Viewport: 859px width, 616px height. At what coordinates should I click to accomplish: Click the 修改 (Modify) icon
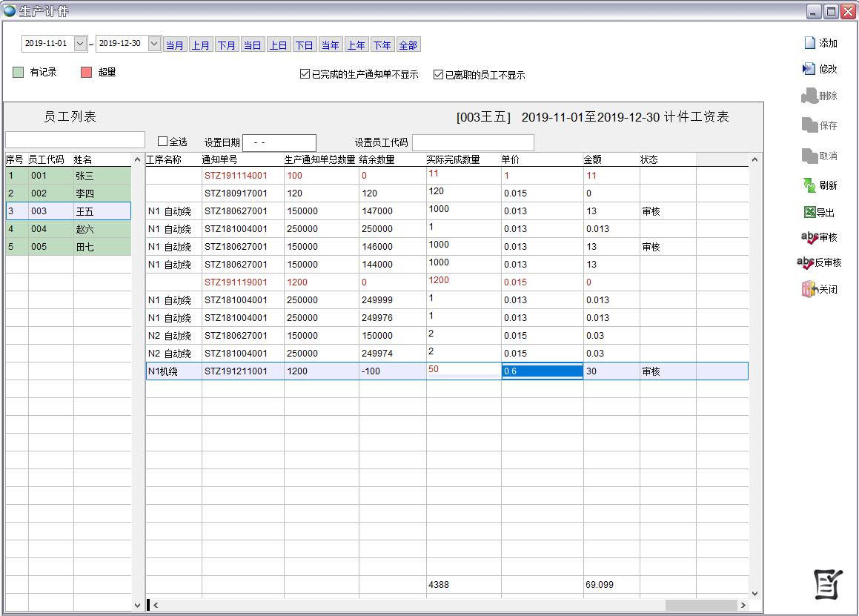(x=809, y=69)
